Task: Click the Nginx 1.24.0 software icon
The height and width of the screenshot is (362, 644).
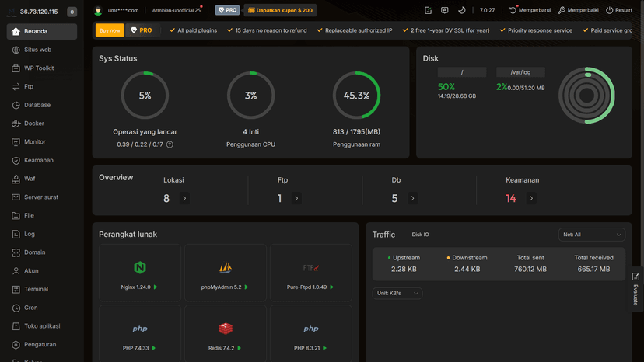Action: pos(140,268)
